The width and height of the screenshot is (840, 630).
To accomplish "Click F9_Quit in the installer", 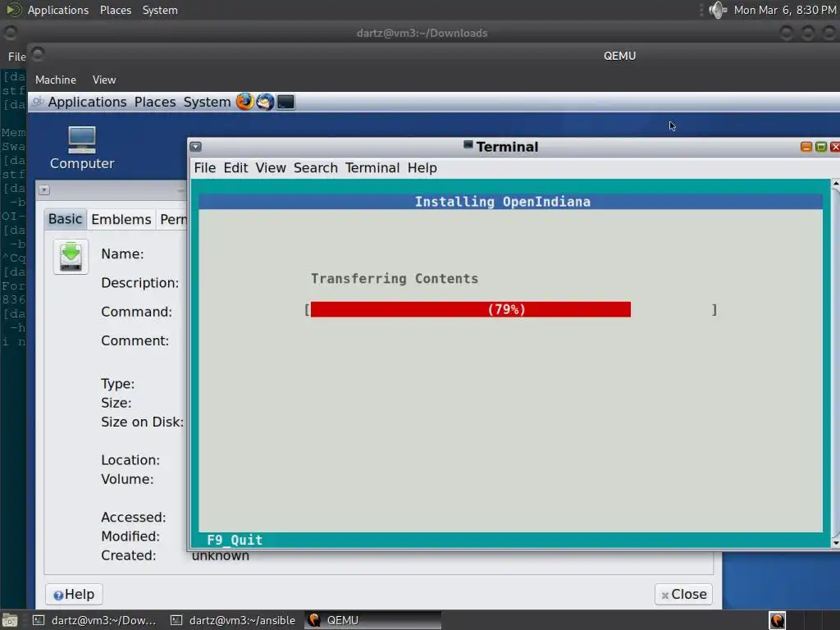I will pyautogui.click(x=235, y=540).
